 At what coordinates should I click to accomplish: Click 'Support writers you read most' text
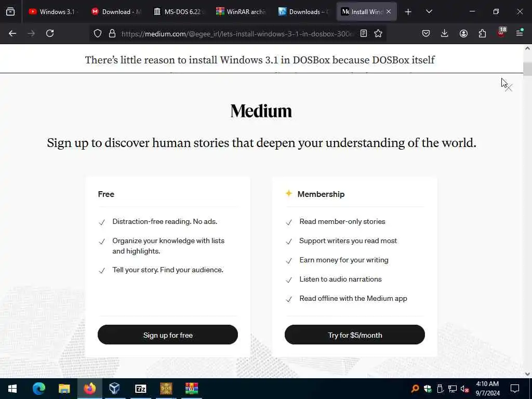tap(348, 241)
